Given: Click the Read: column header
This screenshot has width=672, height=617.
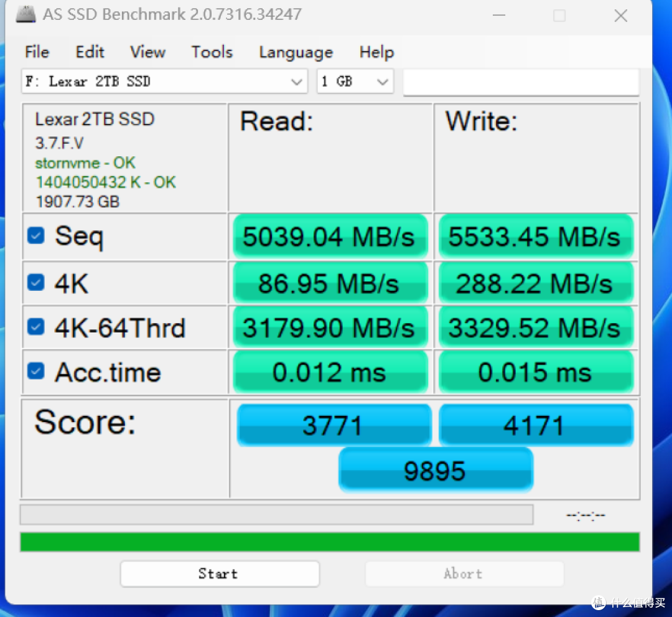Looking at the screenshot, I should tap(276, 121).
